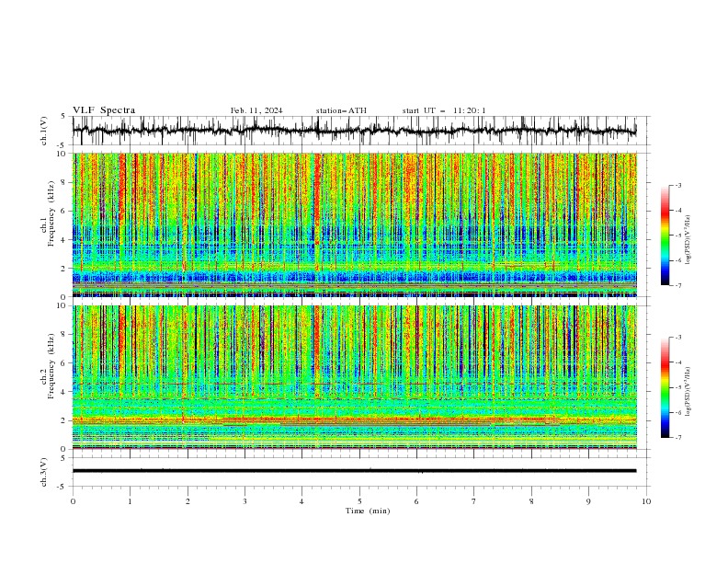Click the "-7" tick on ch.2 color bar
Viewport: 728px width, 563px height.
(x=678, y=438)
